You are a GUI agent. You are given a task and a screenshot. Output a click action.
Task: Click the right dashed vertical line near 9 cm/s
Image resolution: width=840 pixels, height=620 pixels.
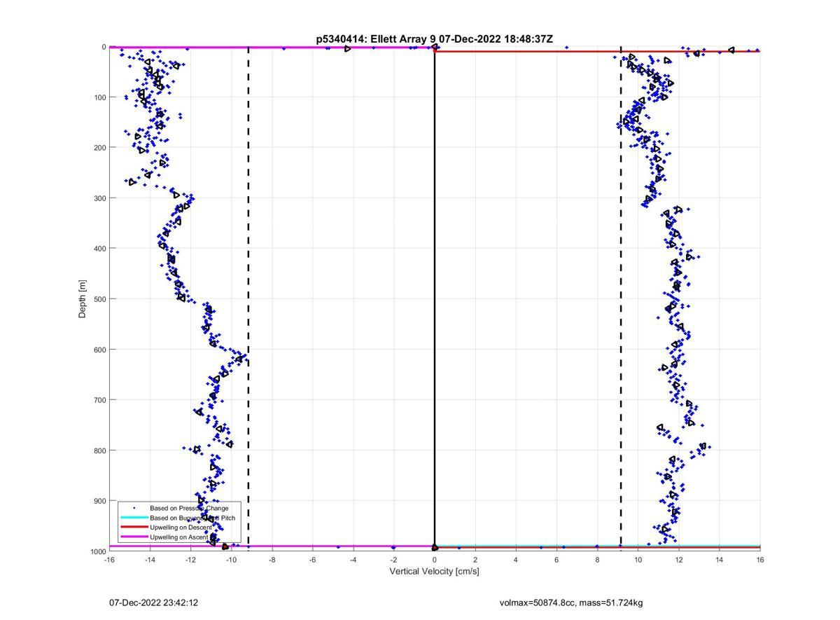(x=621, y=298)
